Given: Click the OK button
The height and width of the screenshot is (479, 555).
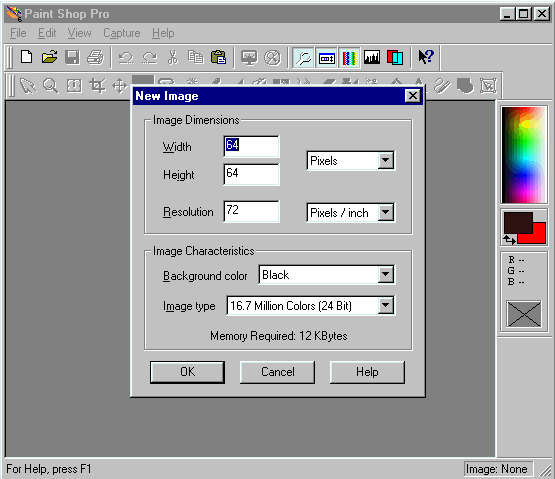Looking at the screenshot, I should [x=187, y=372].
